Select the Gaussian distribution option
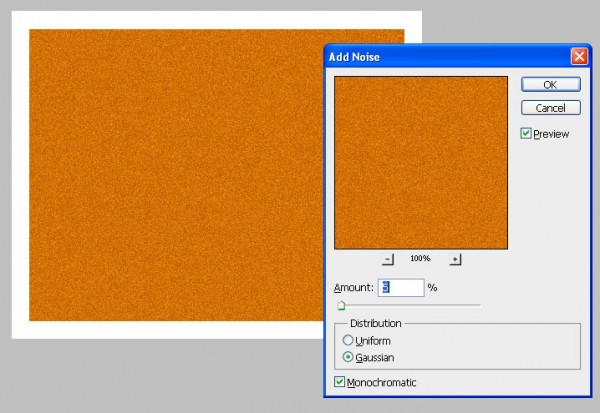 (348, 357)
